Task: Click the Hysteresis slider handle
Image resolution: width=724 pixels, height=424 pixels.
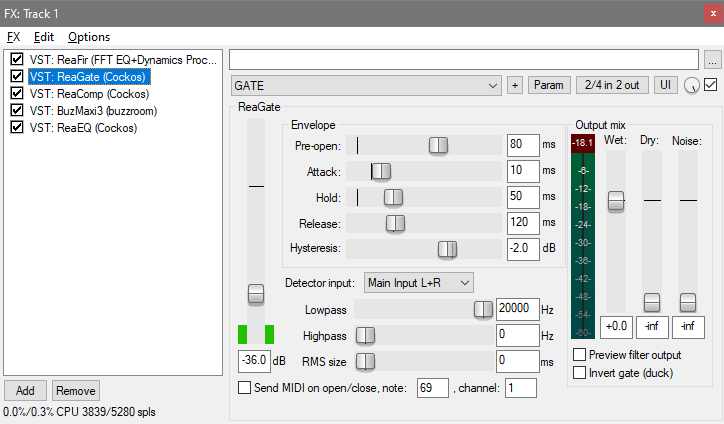Action: point(447,249)
